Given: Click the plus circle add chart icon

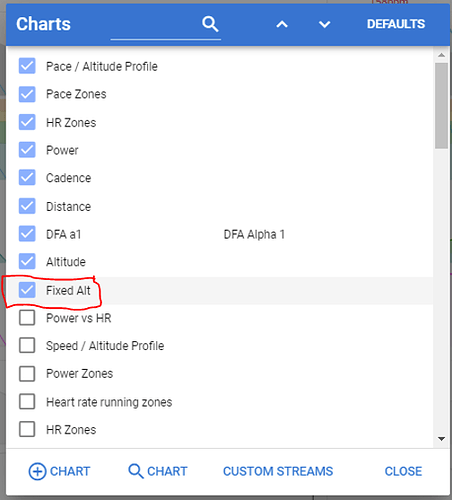Looking at the screenshot, I should click(x=37, y=471).
